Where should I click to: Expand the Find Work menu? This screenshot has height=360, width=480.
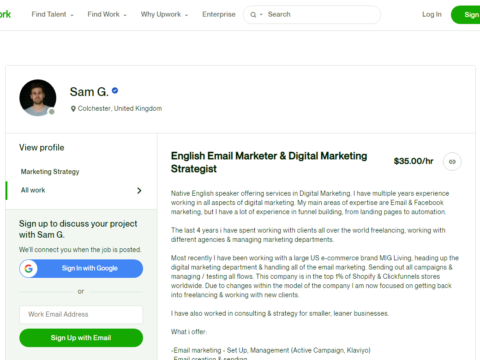(107, 14)
